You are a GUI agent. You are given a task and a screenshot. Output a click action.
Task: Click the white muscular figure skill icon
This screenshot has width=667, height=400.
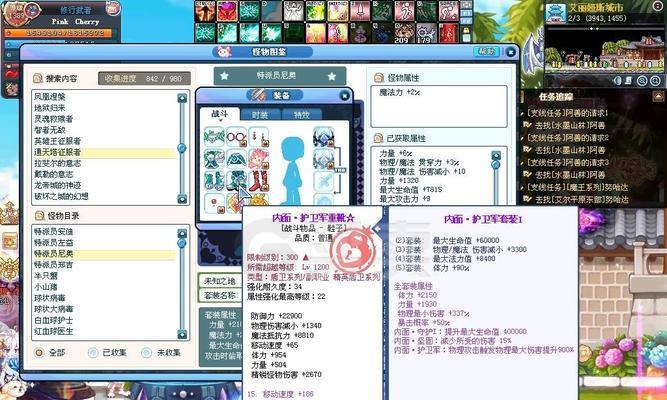pyautogui.click(x=293, y=11)
